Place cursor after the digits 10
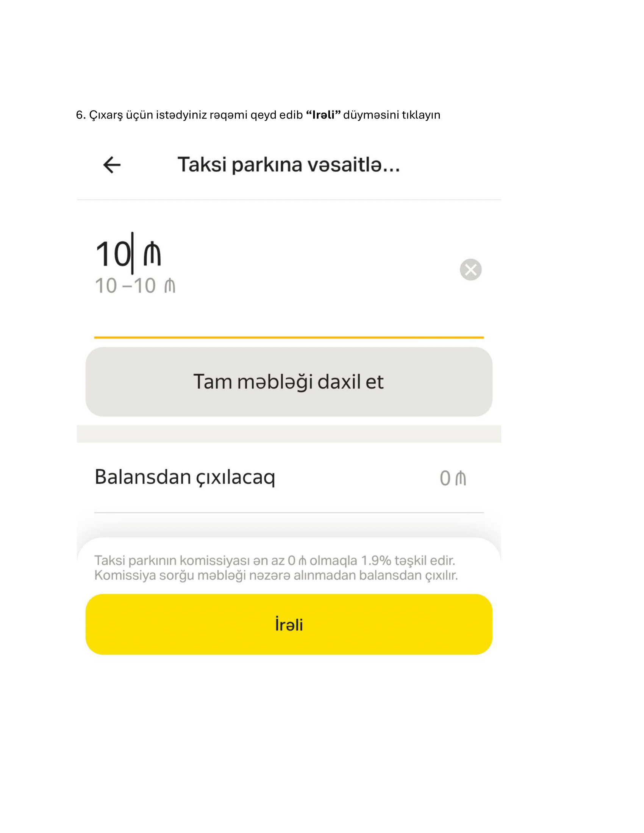 132,253
